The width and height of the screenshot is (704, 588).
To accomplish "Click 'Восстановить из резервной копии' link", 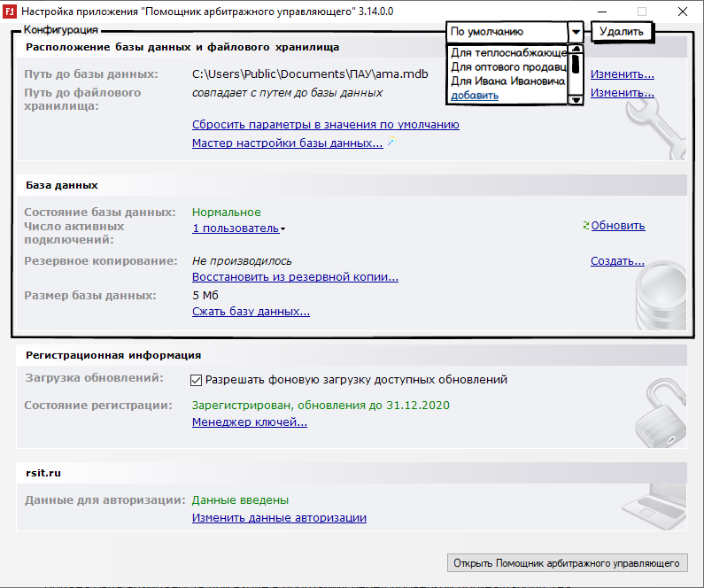I will (295, 277).
